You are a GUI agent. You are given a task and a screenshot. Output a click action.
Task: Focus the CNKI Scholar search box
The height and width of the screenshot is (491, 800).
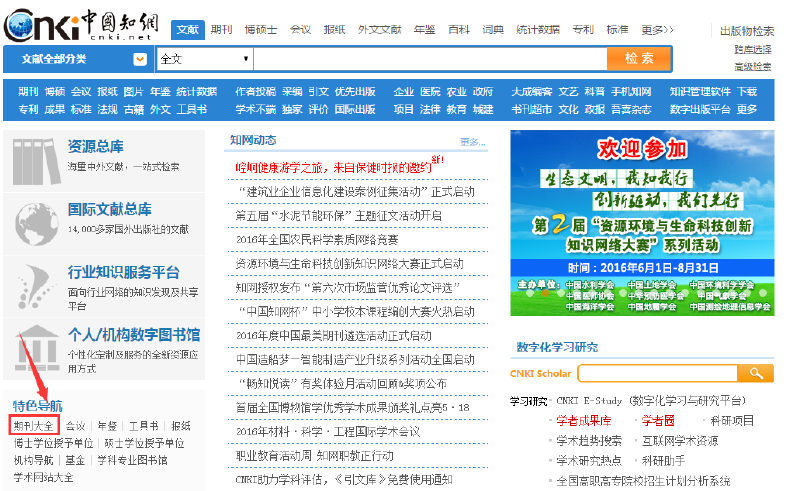click(658, 373)
